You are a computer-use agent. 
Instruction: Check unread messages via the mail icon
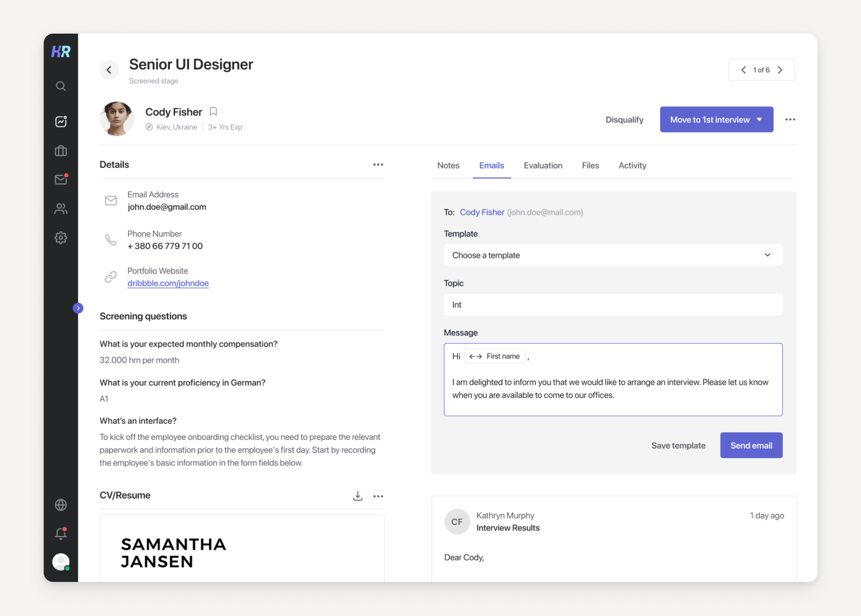61,180
